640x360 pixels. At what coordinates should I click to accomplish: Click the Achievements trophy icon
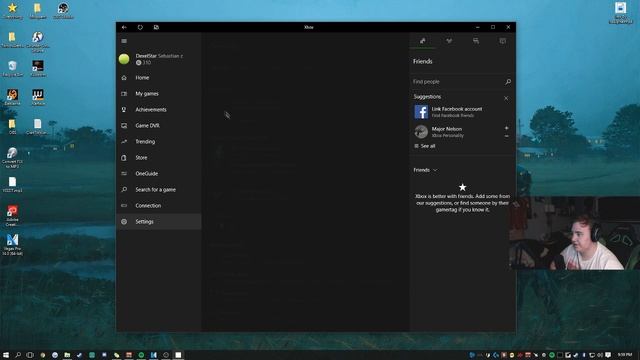click(124, 109)
